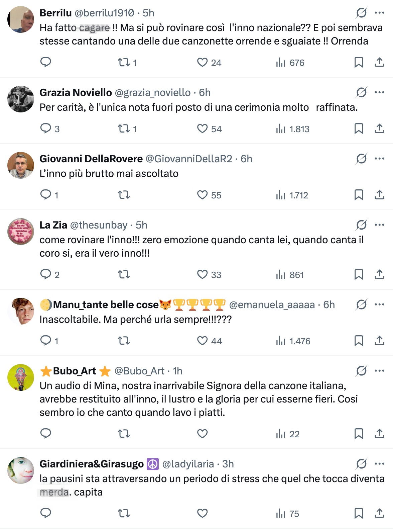Image resolution: width=393 pixels, height=532 pixels.
Task: Open the 6h timestamp on Manu's tweet
Action: coord(329,304)
